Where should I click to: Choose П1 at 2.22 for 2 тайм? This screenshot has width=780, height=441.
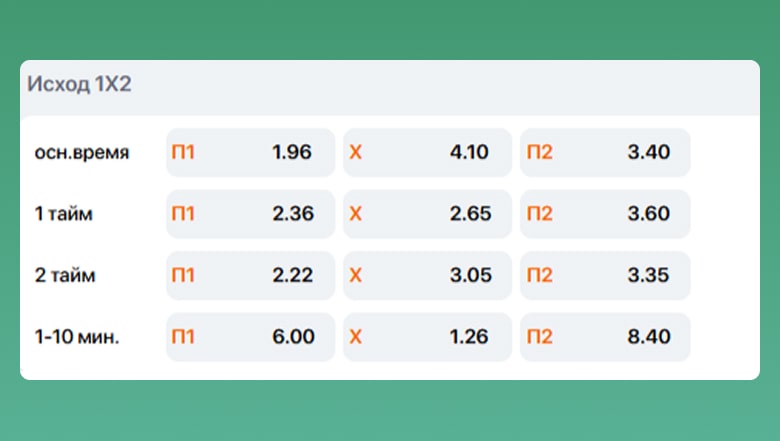pyautogui.click(x=250, y=276)
